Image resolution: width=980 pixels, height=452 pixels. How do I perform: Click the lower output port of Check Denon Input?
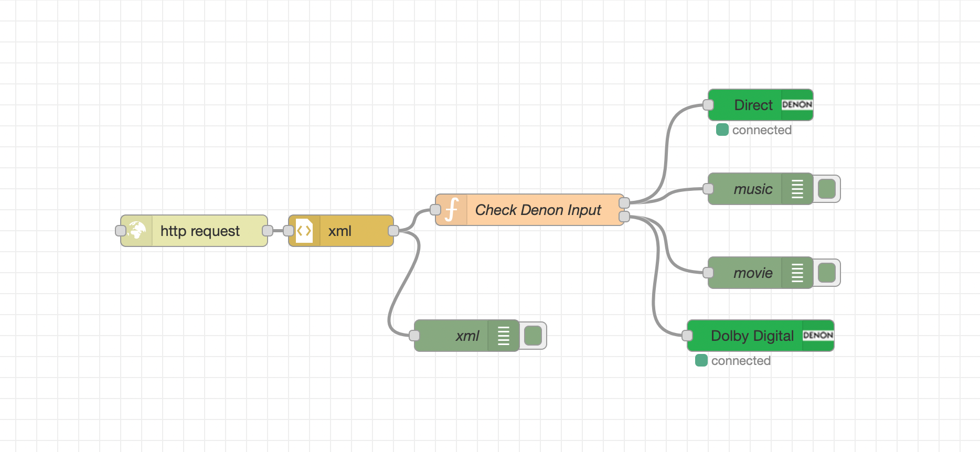(624, 217)
